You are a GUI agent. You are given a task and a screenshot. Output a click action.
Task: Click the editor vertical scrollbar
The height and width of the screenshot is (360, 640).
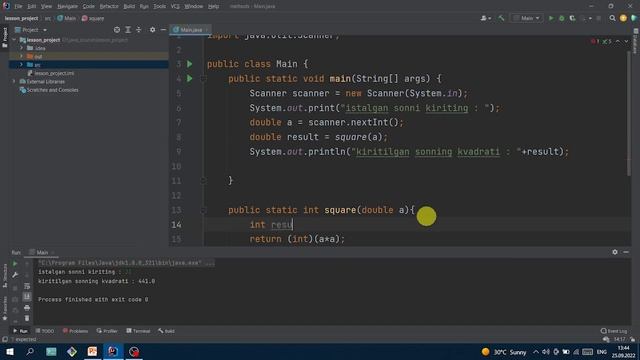point(629,114)
